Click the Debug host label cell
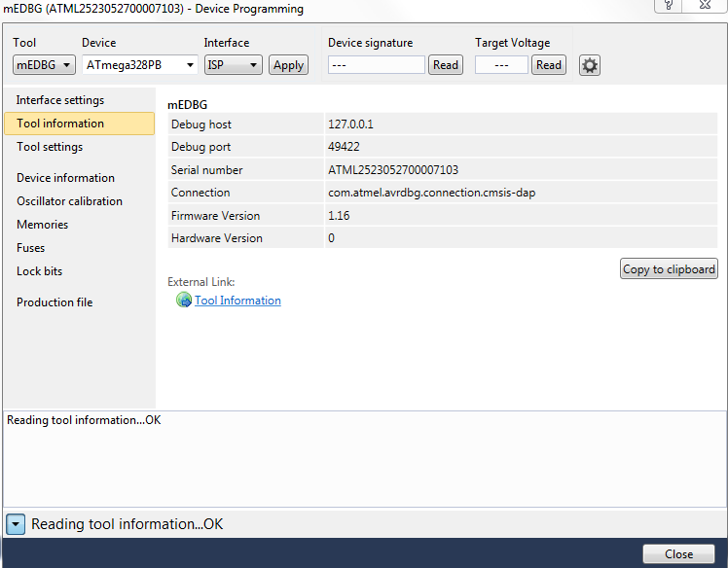The width and height of the screenshot is (728, 568). pyautogui.click(x=245, y=124)
